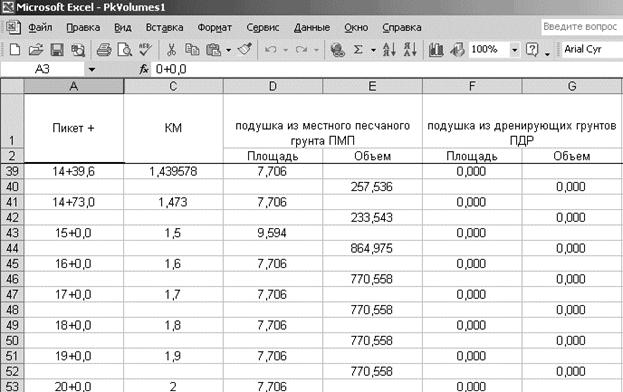Open the Вид menu
Image resolution: width=623 pixels, height=392 pixels.
pyautogui.click(x=123, y=27)
